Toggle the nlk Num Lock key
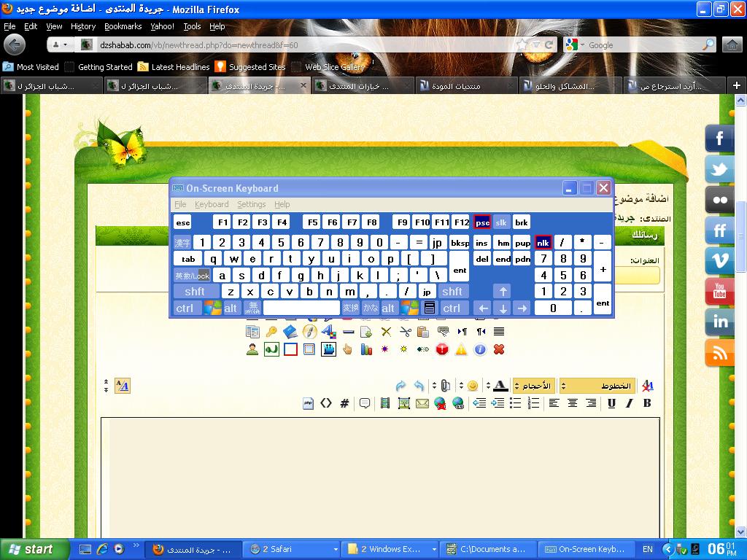Image resolution: width=747 pixels, height=560 pixels. 543,242
